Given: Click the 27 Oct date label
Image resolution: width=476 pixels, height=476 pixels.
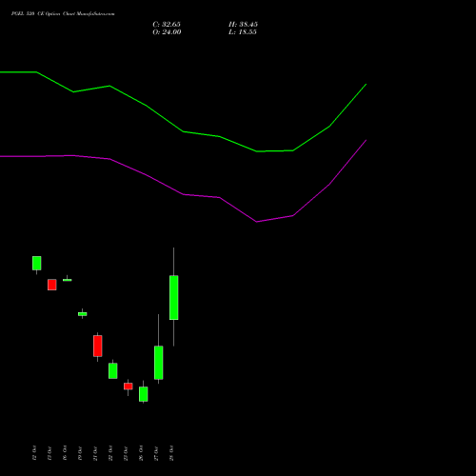Looking at the screenshot, I should (156, 453).
